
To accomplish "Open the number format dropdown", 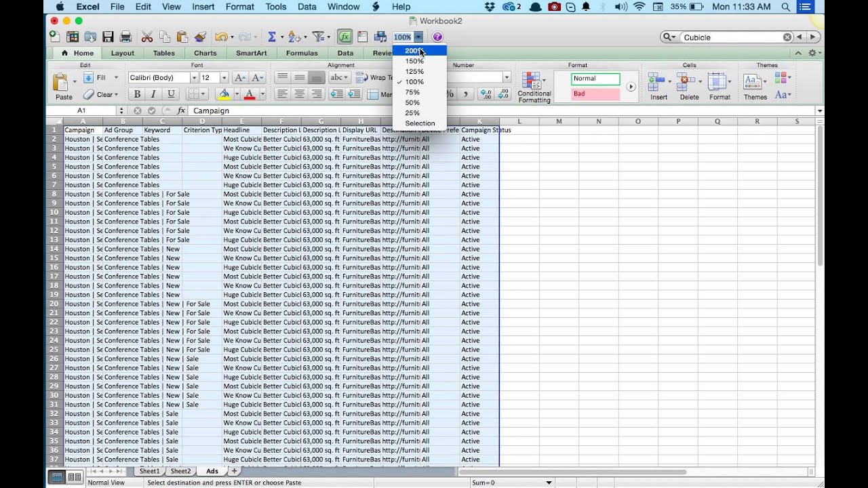I will coord(506,78).
